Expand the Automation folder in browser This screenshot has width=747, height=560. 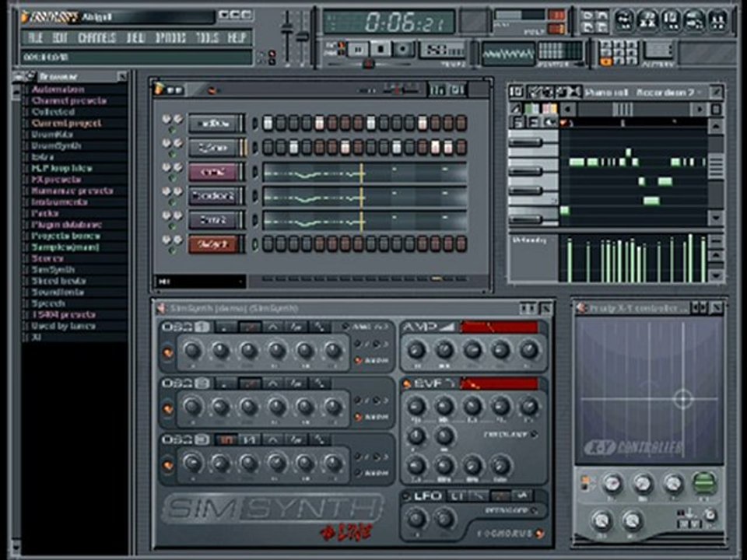click(x=58, y=89)
